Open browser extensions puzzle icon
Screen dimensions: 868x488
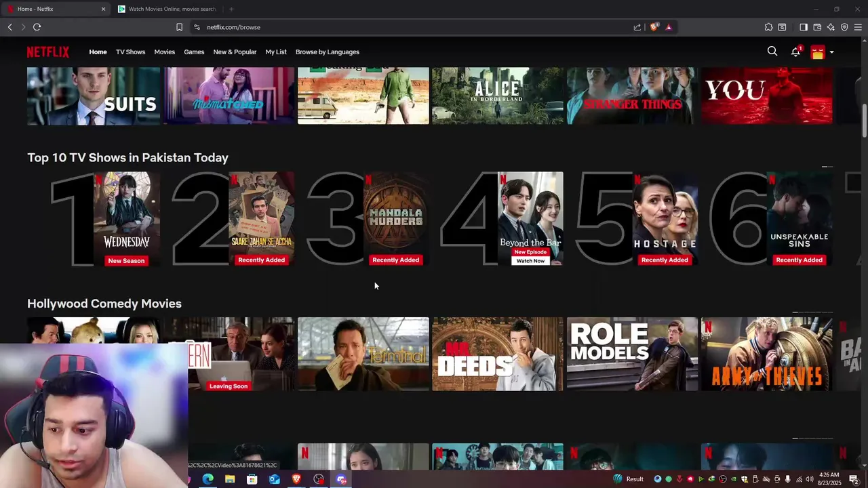click(x=768, y=27)
